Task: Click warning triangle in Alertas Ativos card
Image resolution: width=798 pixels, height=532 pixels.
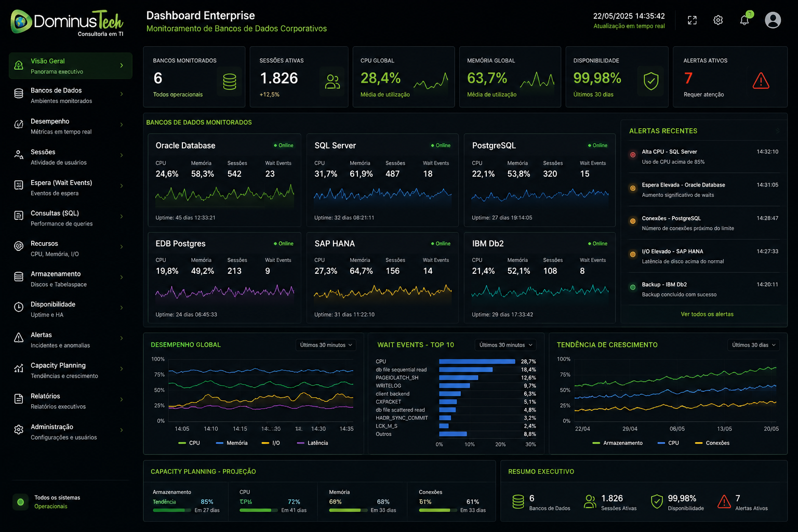Action: [x=761, y=81]
